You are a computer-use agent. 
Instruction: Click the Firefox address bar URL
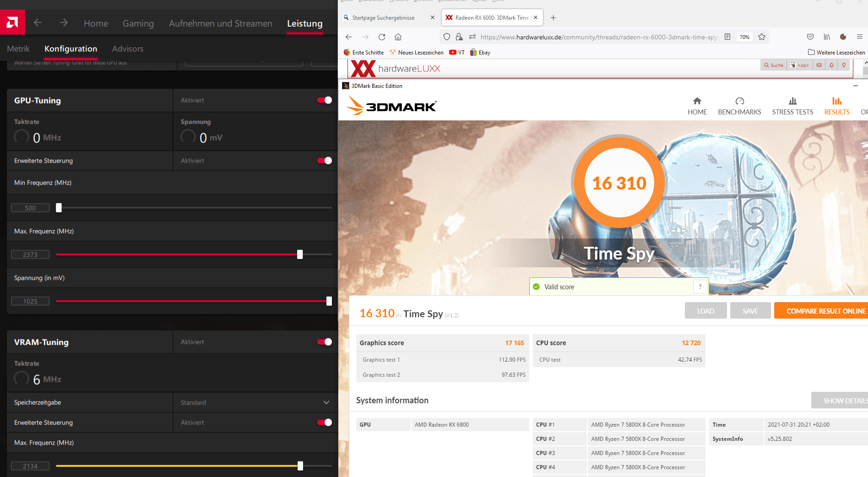pos(599,37)
